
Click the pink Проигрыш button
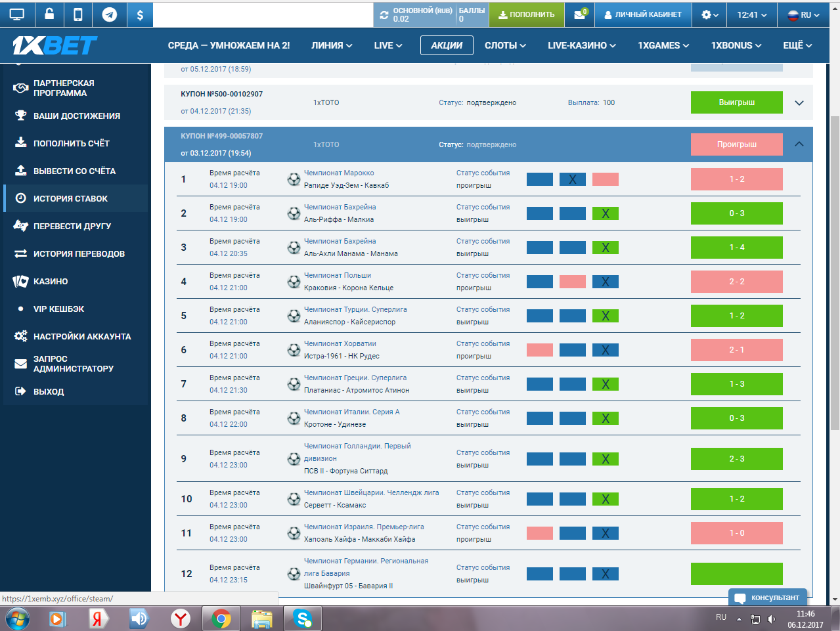point(736,144)
